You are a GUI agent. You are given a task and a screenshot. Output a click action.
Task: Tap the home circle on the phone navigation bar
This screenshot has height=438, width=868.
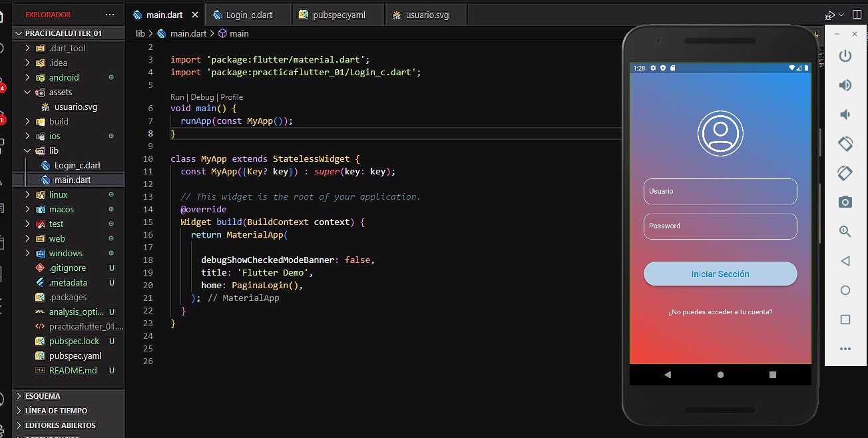click(720, 375)
